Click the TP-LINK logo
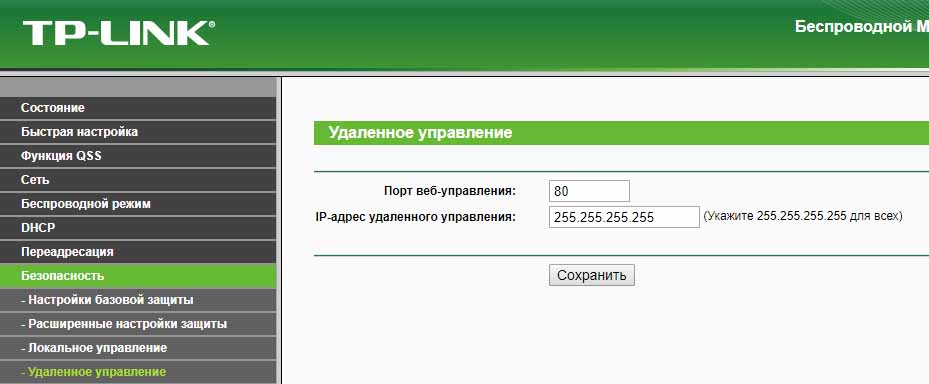This screenshot has width=929, height=384. click(119, 33)
